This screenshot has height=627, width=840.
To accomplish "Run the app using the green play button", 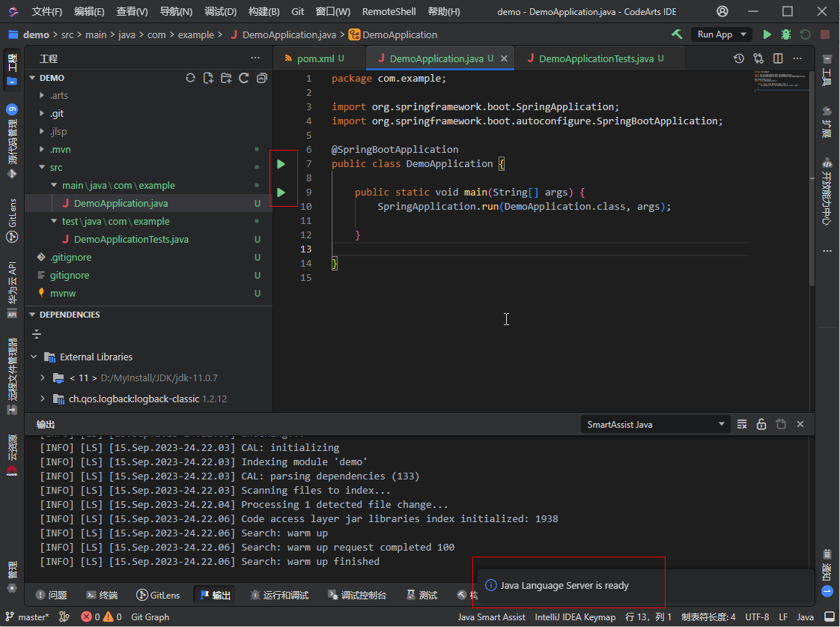I will click(x=766, y=34).
